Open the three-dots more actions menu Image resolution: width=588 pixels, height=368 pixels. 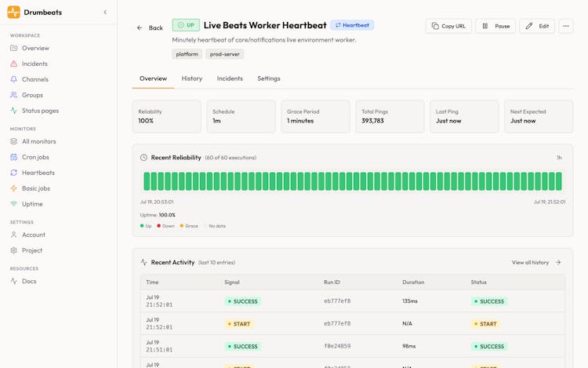click(566, 26)
